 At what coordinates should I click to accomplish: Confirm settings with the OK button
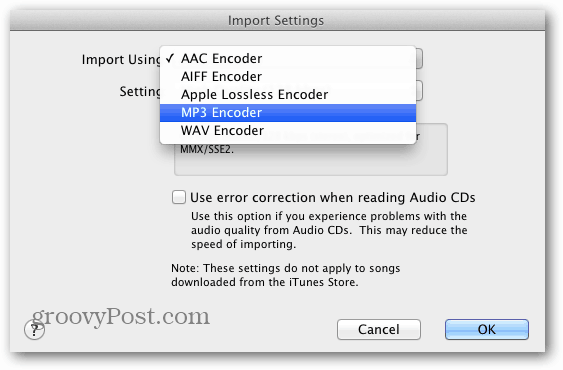point(487,329)
